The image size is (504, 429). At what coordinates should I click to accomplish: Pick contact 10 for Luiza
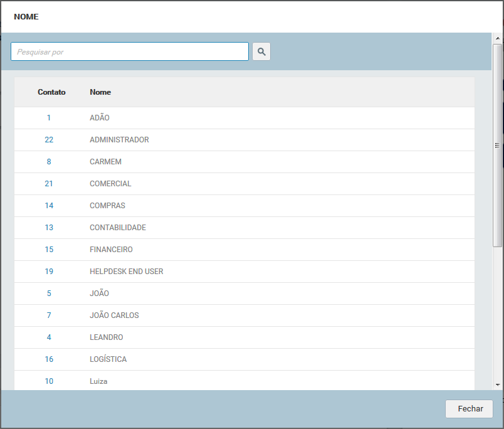(49, 381)
